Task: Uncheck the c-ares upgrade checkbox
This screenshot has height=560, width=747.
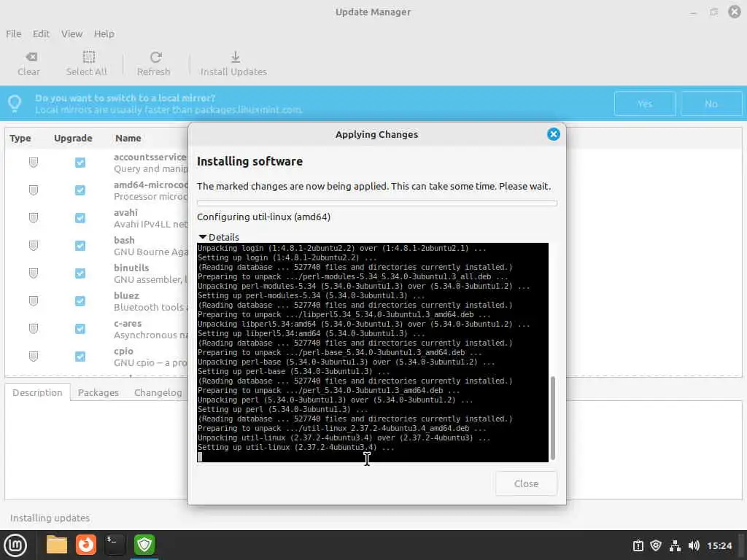Action: click(x=80, y=329)
